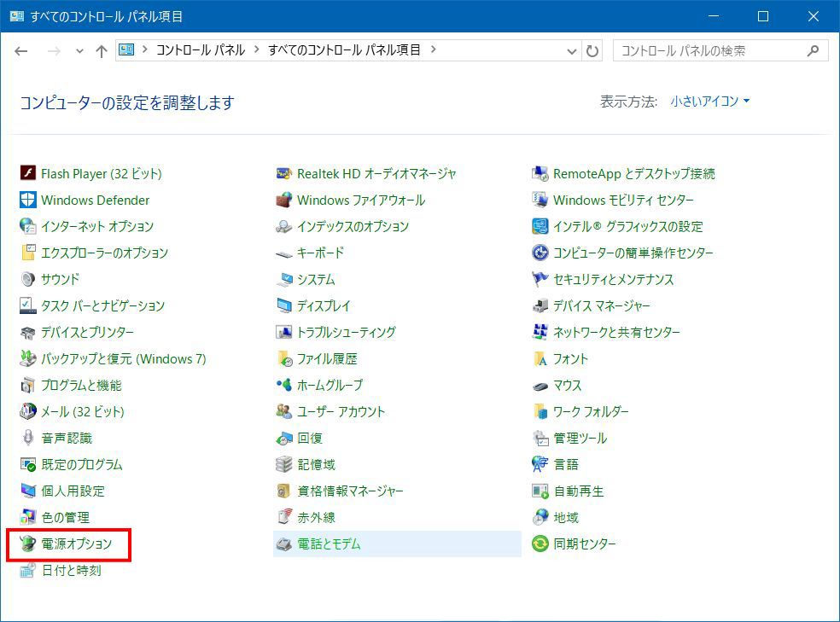Click the サウンド speaker icon
The width and height of the screenshot is (840, 622).
28,279
